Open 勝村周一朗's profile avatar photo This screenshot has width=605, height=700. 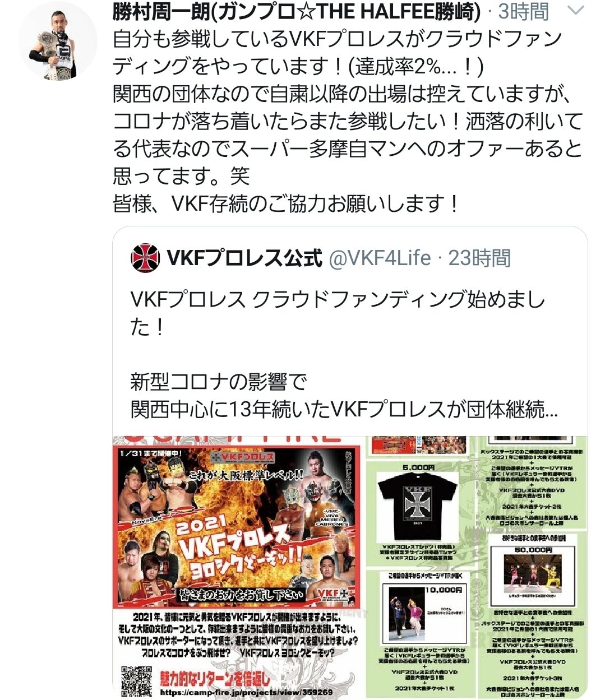click(x=57, y=40)
